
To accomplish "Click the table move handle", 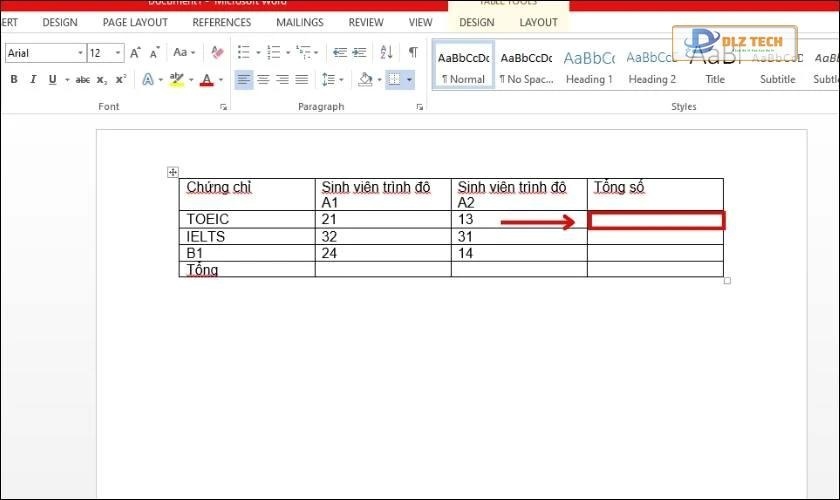I will click(x=173, y=173).
